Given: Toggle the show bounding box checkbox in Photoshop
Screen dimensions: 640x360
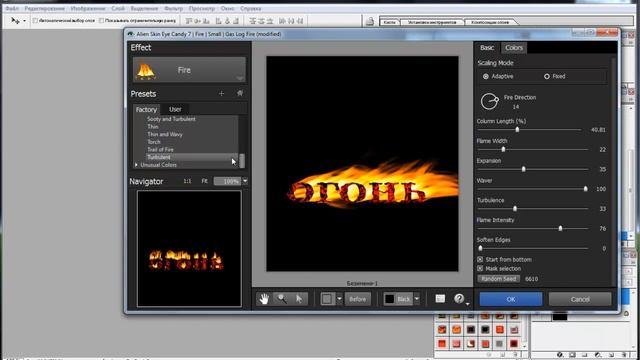Looking at the screenshot, I should point(101,20).
